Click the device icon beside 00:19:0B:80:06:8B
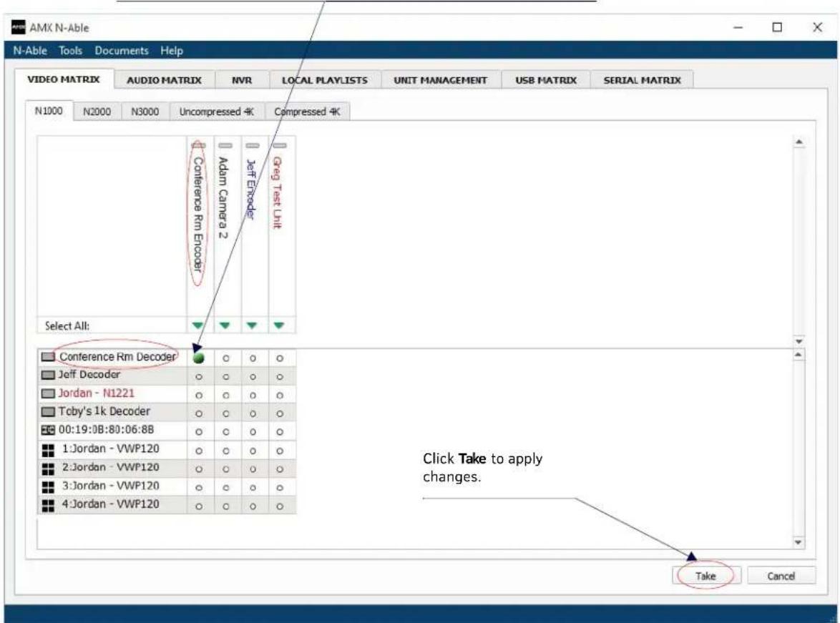Screen dimensions: 840x623 coord(48,430)
